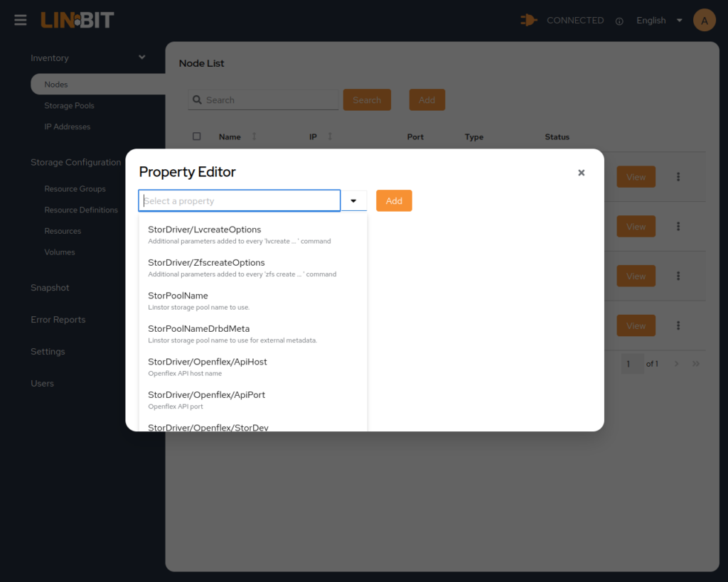Click View for the first node row

tap(636, 177)
